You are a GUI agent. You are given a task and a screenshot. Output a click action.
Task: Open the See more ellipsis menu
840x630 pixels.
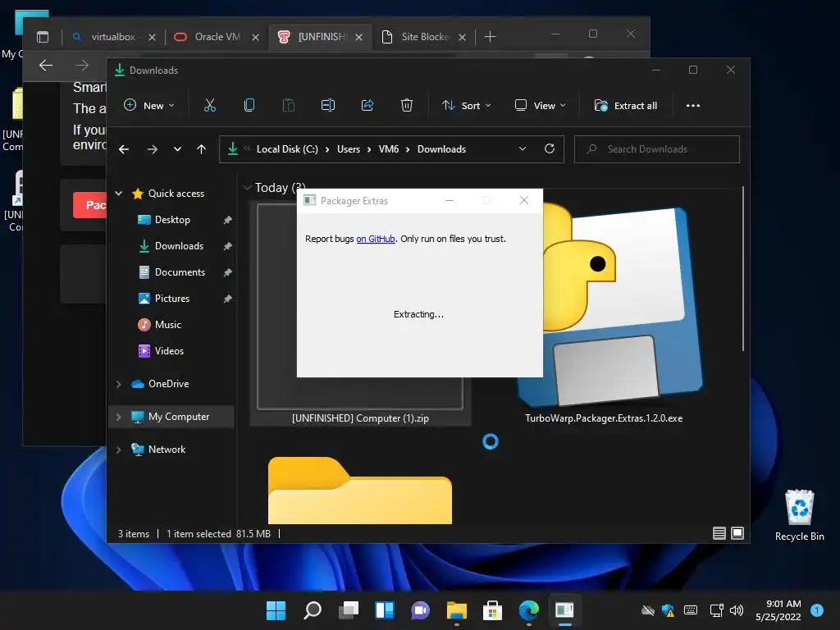coord(692,106)
